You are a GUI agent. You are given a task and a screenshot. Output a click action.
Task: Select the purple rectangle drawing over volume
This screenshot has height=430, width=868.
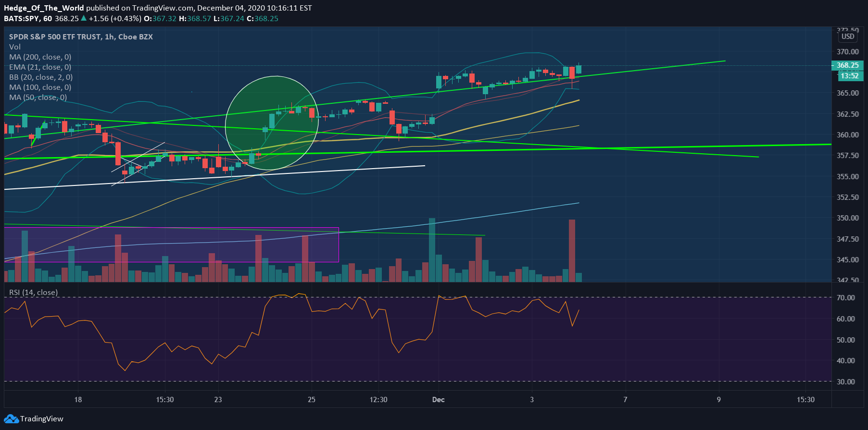click(x=172, y=245)
